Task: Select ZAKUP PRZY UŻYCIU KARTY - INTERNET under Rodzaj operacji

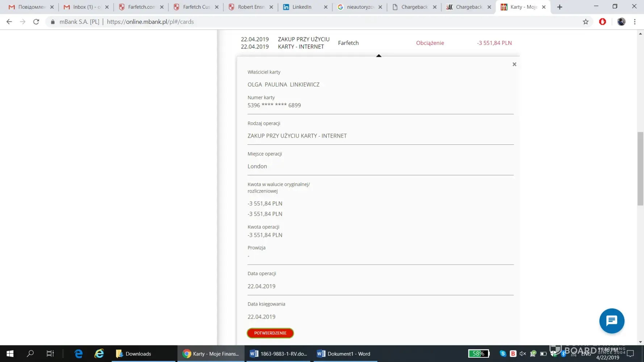Action: pyautogui.click(x=297, y=136)
